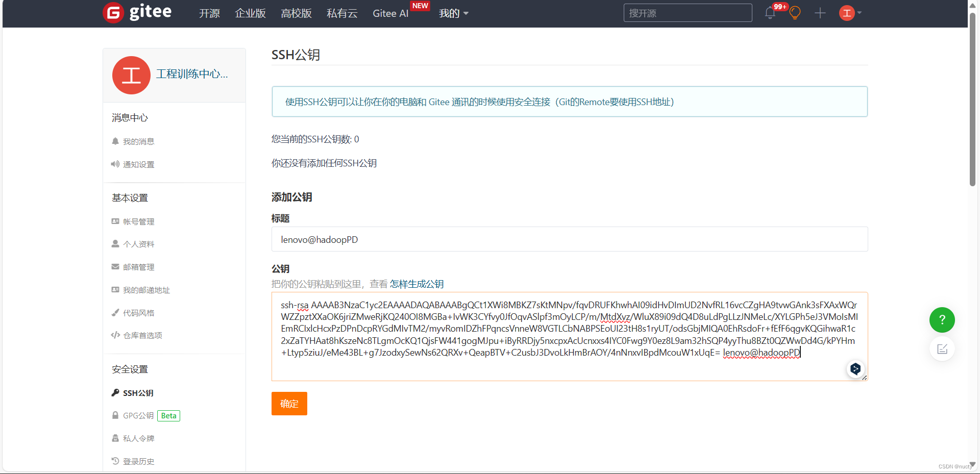Click the ID card icon beside 帐号管理
This screenshot has width=980, height=474.
point(115,221)
